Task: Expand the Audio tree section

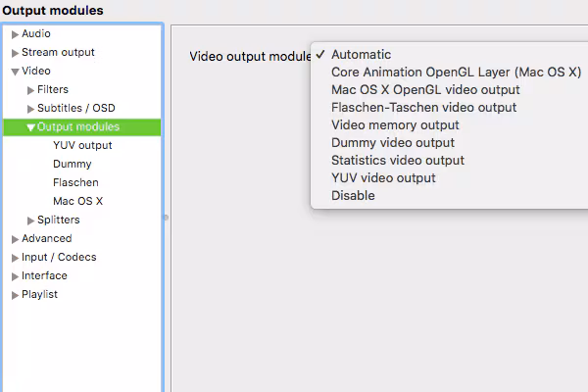Action: (x=15, y=34)
